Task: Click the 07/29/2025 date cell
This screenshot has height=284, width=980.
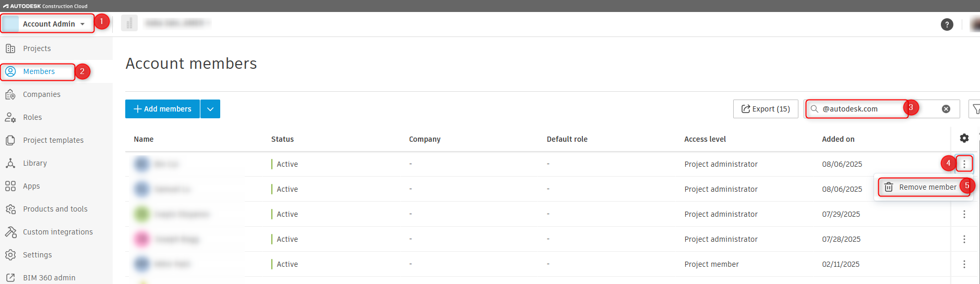Action: pos(841,214)
